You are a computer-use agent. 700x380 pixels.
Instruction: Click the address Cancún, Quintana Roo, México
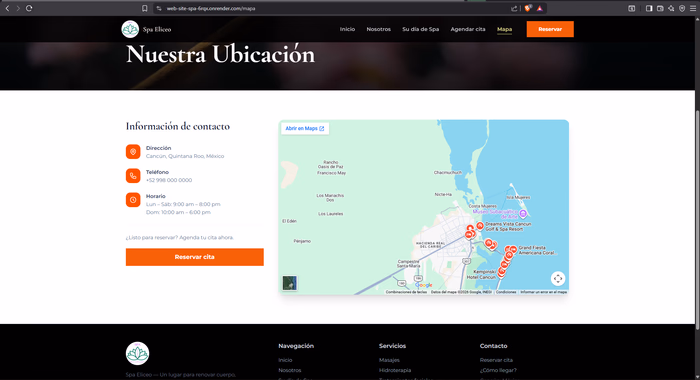point(185,156)
